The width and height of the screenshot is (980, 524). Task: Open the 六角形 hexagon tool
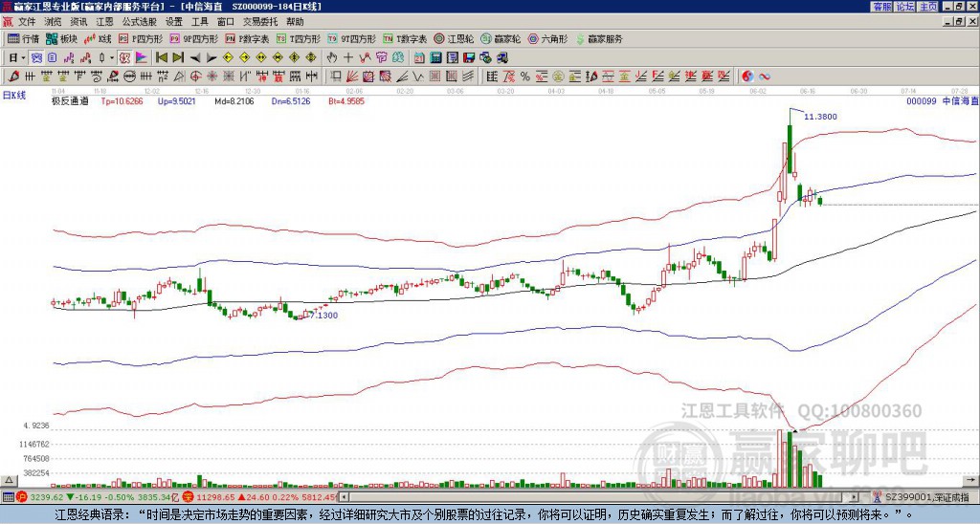coord(548,38)
